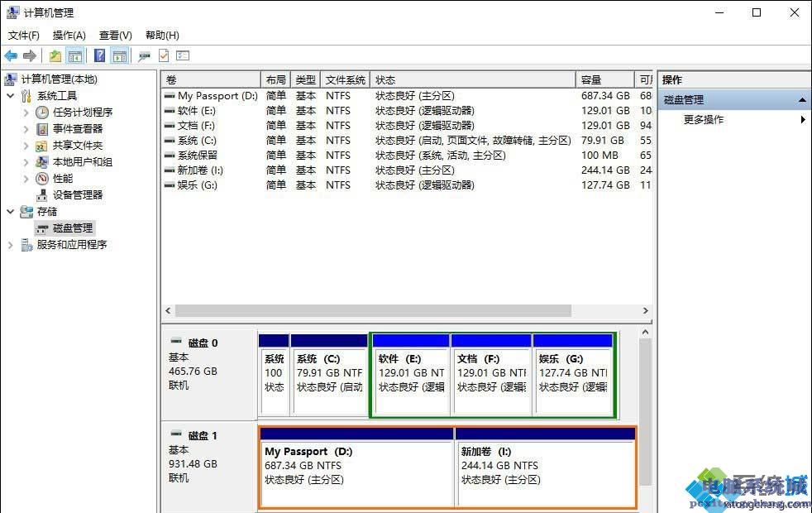The image size is (812, 513).
Task: Sort by the 布局 column header
Action: (x=275, y=79)
